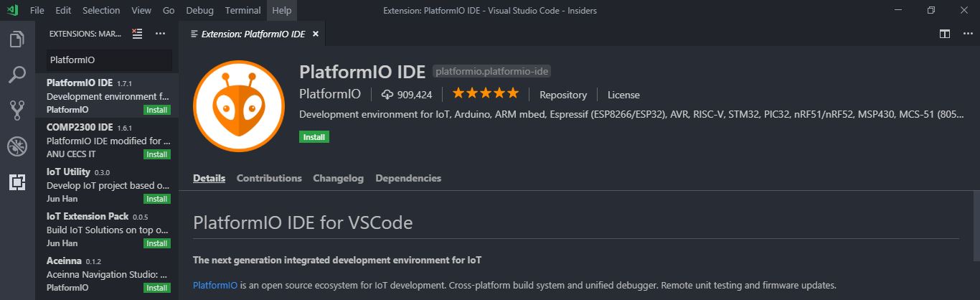This screenshot has height=300, width=980.
Task: Click the blue PlatformIO hyperlink in description
Action: click(215, 285)
